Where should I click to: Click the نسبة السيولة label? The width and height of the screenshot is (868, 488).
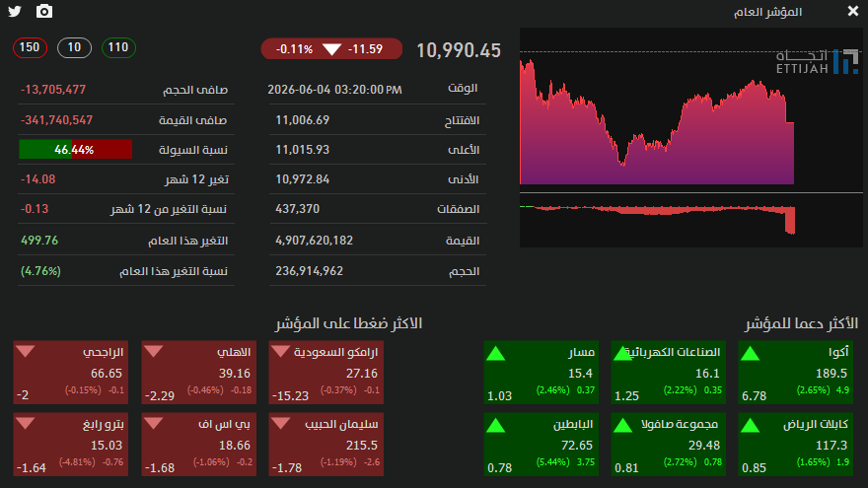click(193, 150)
